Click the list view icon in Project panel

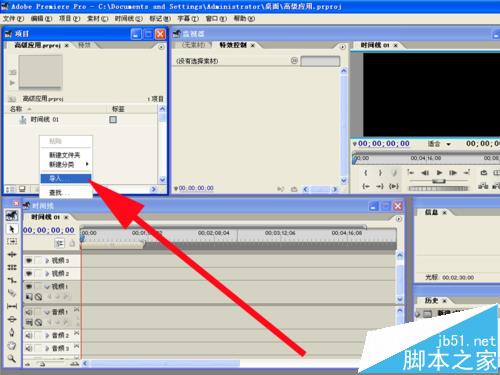pos(10,189)
